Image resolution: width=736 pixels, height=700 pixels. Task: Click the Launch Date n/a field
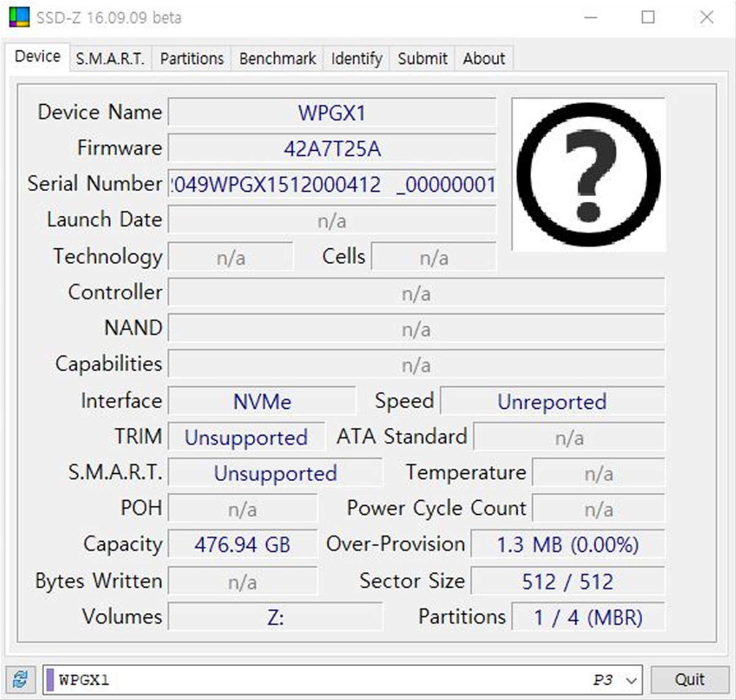coord(332,221)
